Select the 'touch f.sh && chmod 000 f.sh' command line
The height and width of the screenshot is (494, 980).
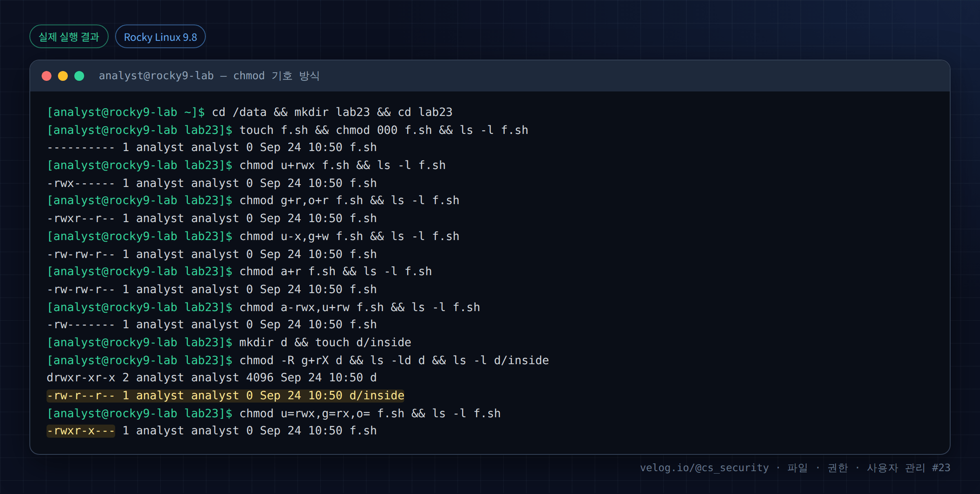287,130
